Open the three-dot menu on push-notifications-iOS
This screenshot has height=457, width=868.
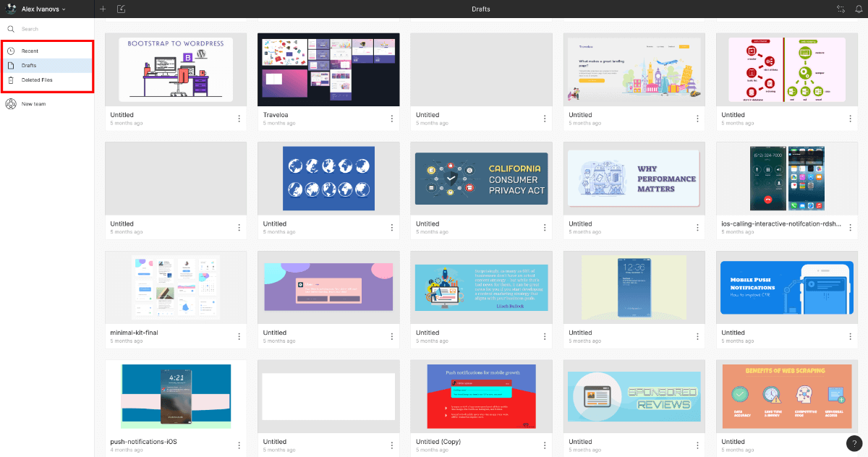239,445
